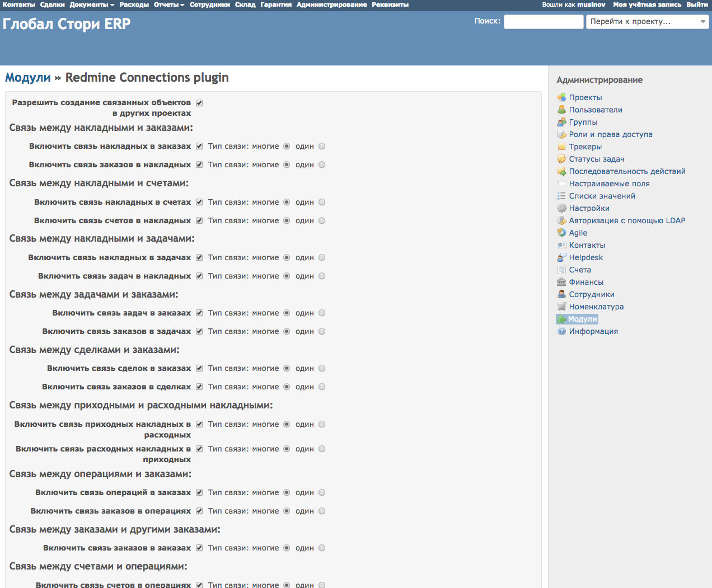
Task: Open Сотрудники in top menu
Action: point(210,4)
